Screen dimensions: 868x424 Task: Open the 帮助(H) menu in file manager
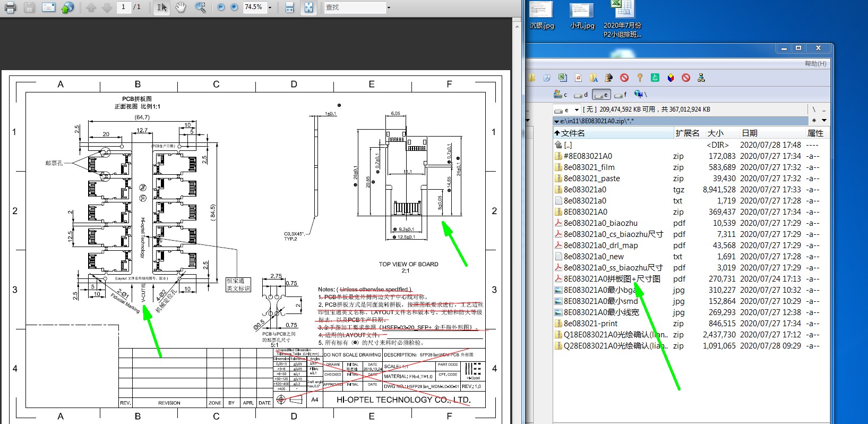click(815, 63)
